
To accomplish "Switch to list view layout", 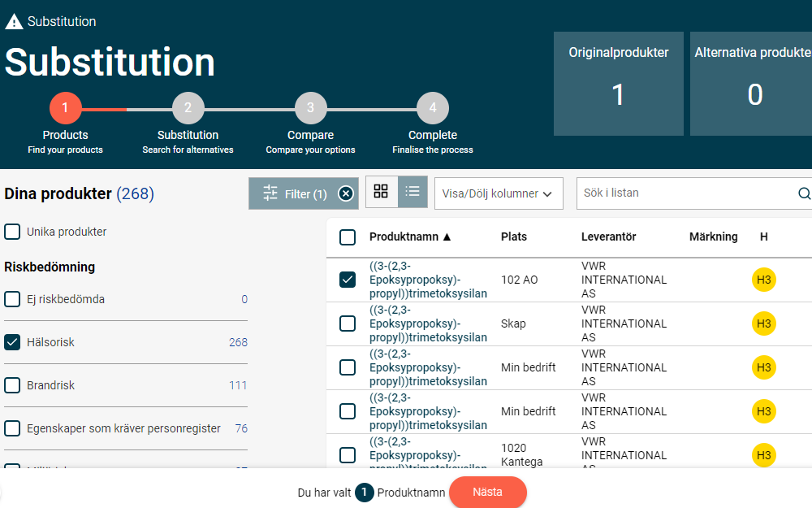I will pos(412,192).
